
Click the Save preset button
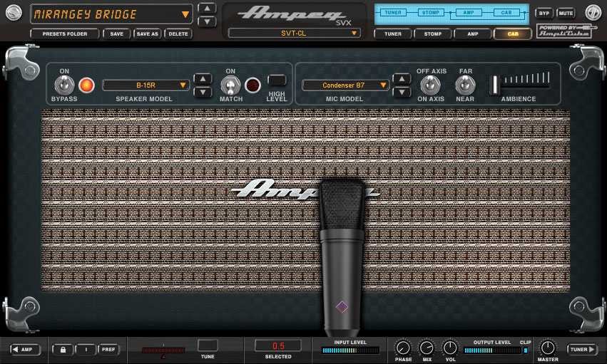pyautogui.click(x=116, y=34)
